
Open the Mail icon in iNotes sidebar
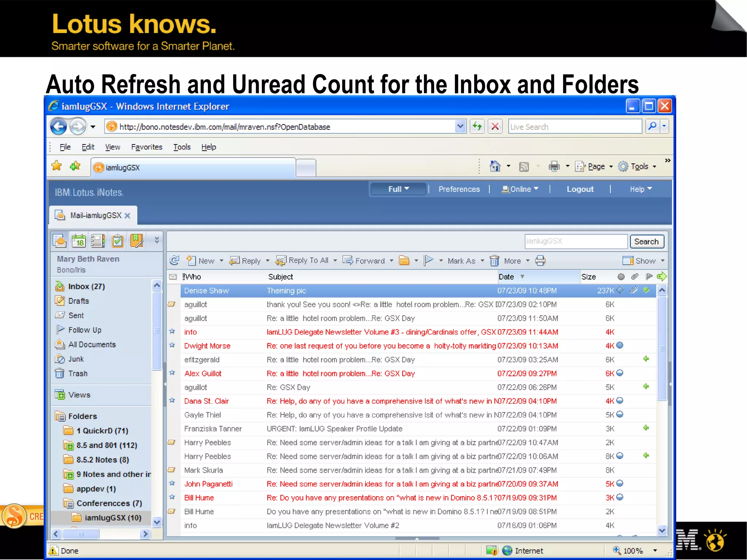point(60,241)
